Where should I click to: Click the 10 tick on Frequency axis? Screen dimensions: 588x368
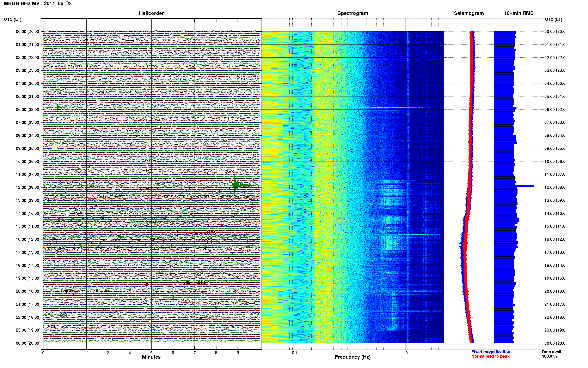[x=405, y=353]
